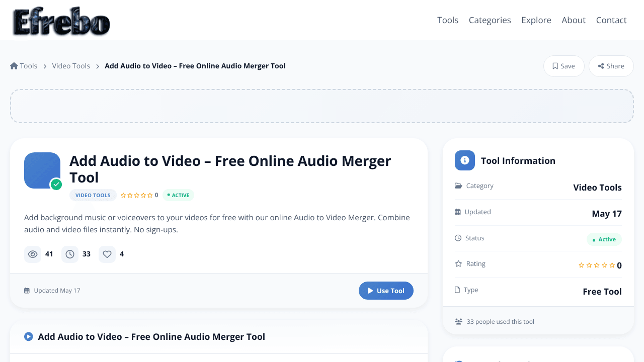Image resolution: width=644 pixels, height=362 pixels.
Task: Click the green verified checkmark badge
Action: point(56,185)
